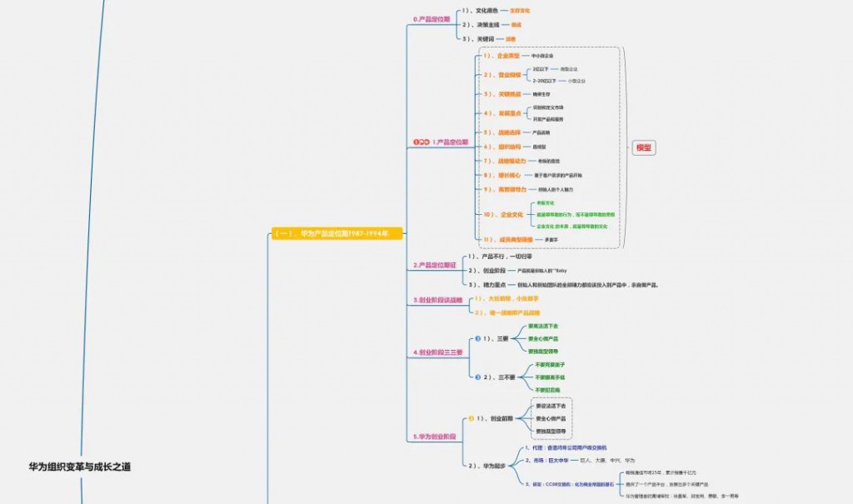Click the red marker icons beside 1.产品定位期
853x504 pixels.
click(421, 142)
